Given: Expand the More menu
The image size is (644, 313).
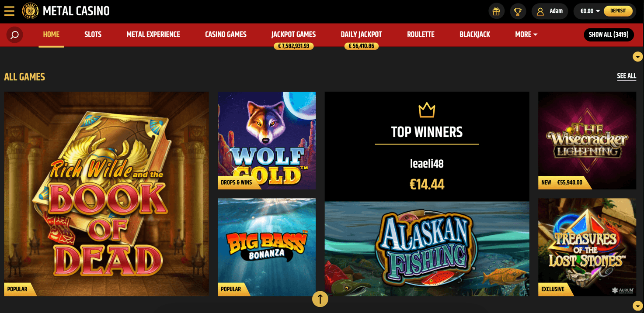Looking at the screenshot, I should tap(526, 34).
